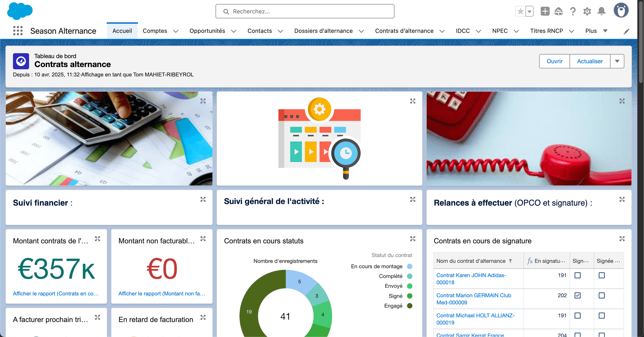Open the Contrats d'alternance chevron menu
This screenshot has width=644, height=337.
click(x=442, y=31)
